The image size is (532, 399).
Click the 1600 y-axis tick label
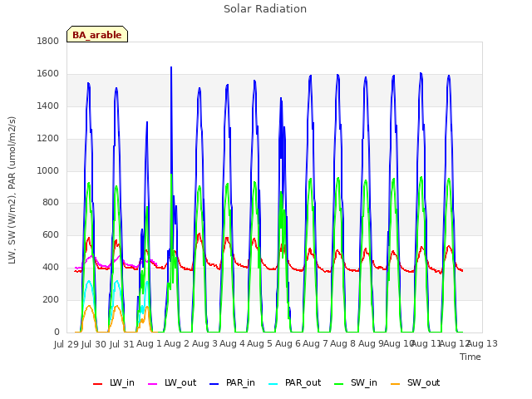[x=48, y=74]
